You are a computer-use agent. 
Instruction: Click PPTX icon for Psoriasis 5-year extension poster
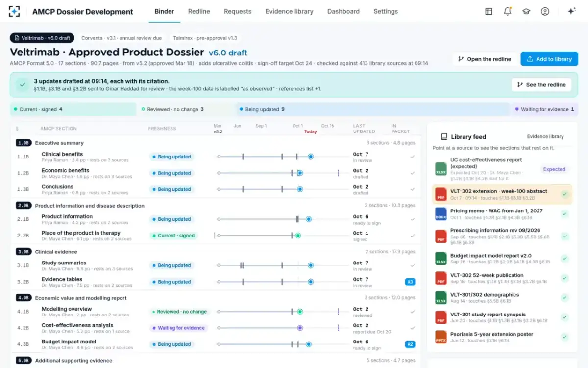click(441, 337)
